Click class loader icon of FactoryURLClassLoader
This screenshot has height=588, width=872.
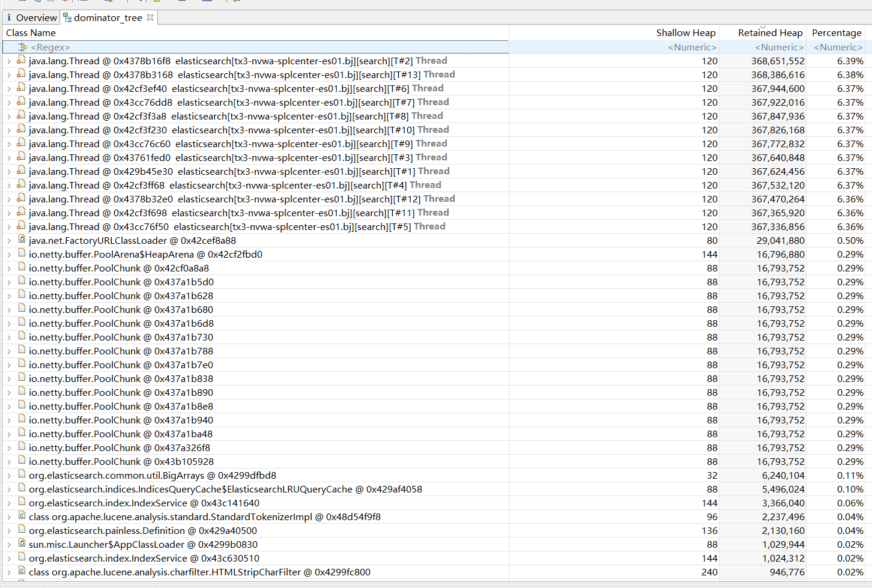(22, 240)
